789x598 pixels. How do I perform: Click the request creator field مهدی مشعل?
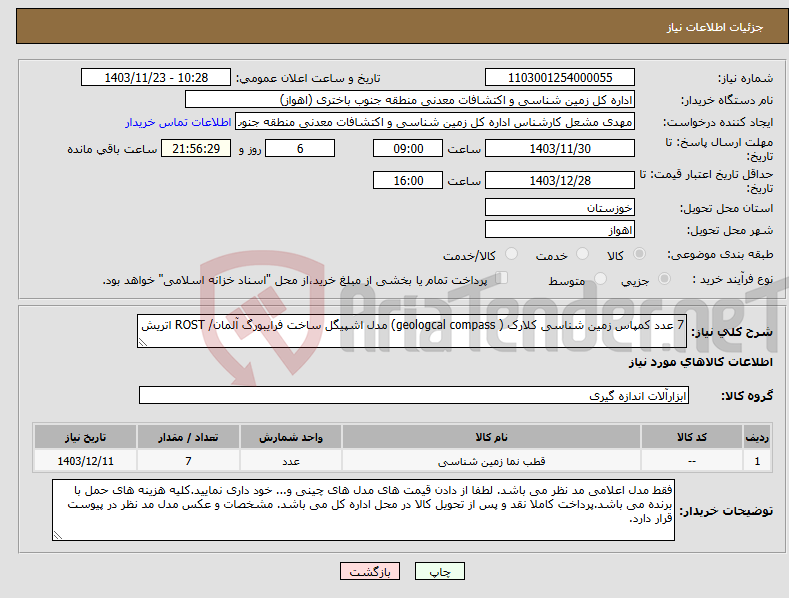point(435,122)
